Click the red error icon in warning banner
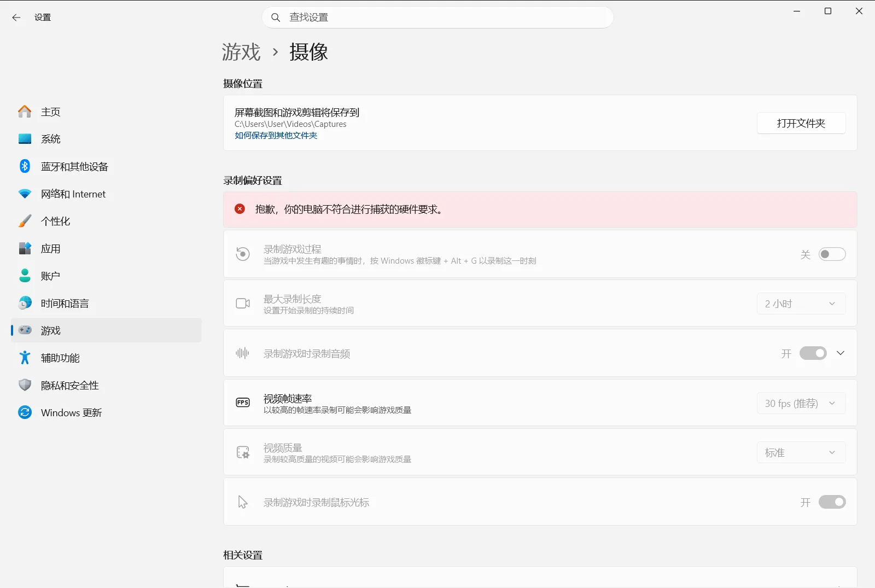This screenshot has height=588, width=875. 240,209
